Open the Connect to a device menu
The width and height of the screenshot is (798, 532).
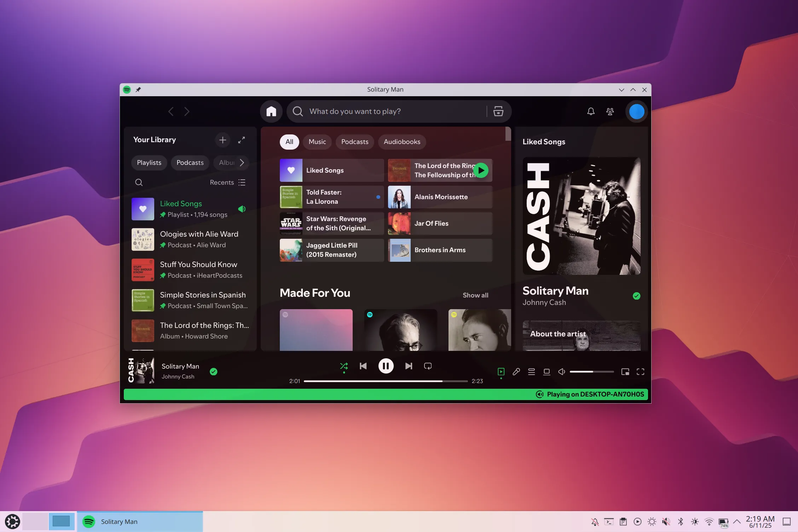click(547, 372)
